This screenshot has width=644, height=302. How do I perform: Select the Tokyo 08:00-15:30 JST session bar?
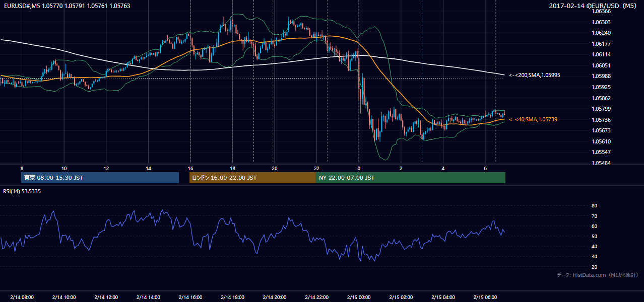[x=100, y=178]
